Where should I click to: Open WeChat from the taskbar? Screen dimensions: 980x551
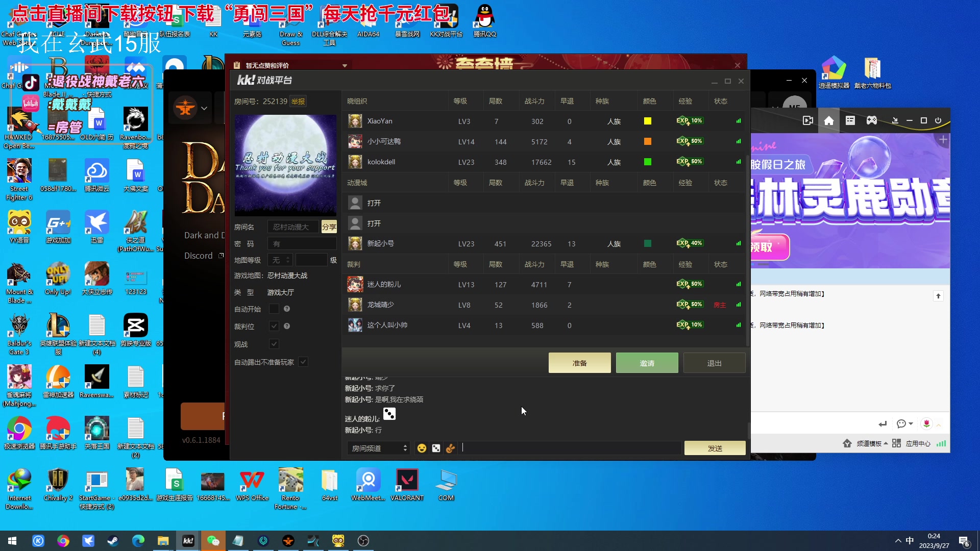213,541
